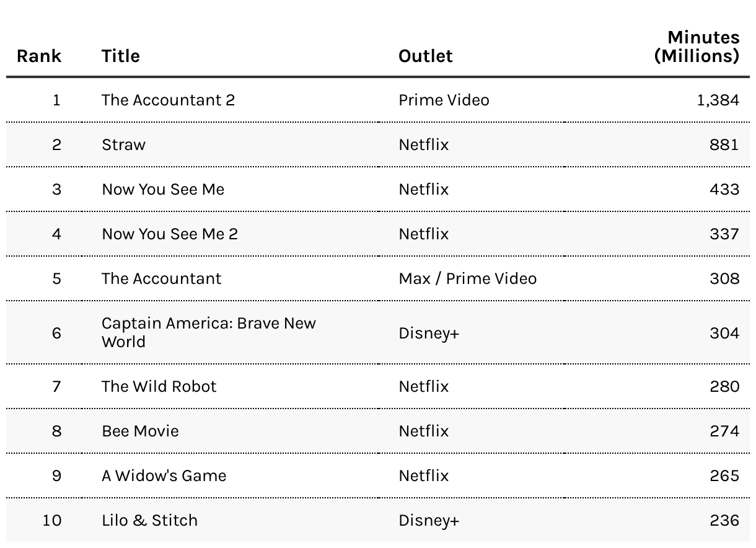756x548 pixels.
Task: Click the Minutes (Millions) column header
Action: pyautogui.click(x=697, y=46)
